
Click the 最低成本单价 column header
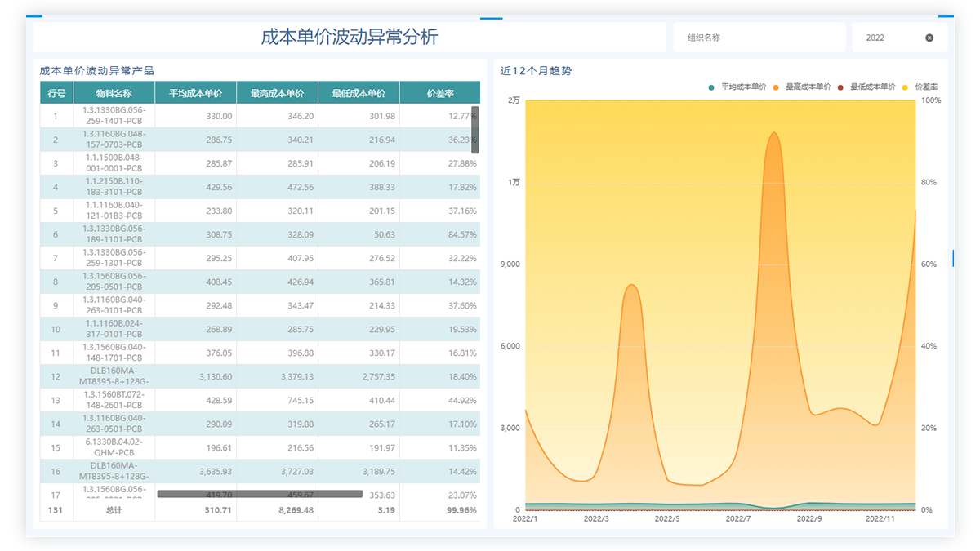coord(359,93)
